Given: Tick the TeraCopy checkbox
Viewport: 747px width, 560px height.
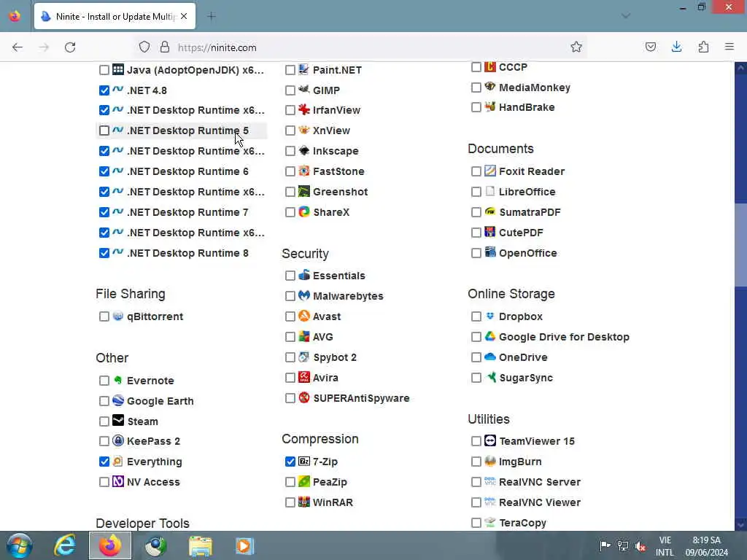Looking at the screenshot, I should click(x=476, y=523).
